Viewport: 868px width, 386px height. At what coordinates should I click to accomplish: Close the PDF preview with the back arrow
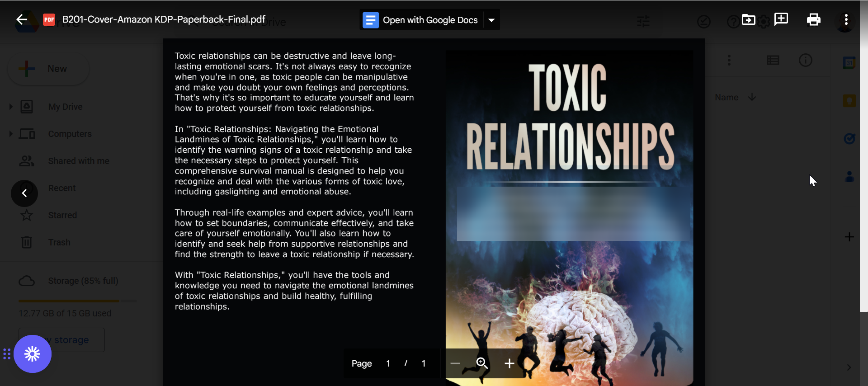coord(21,19)
